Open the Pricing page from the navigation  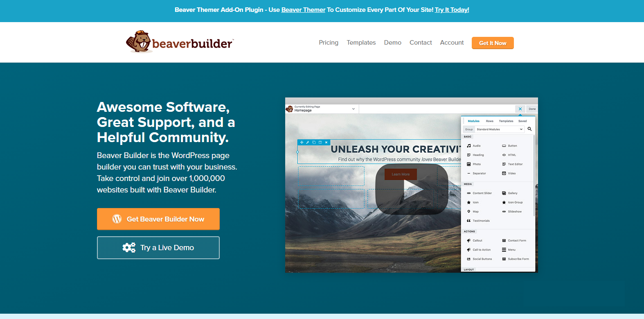point(329,43)
